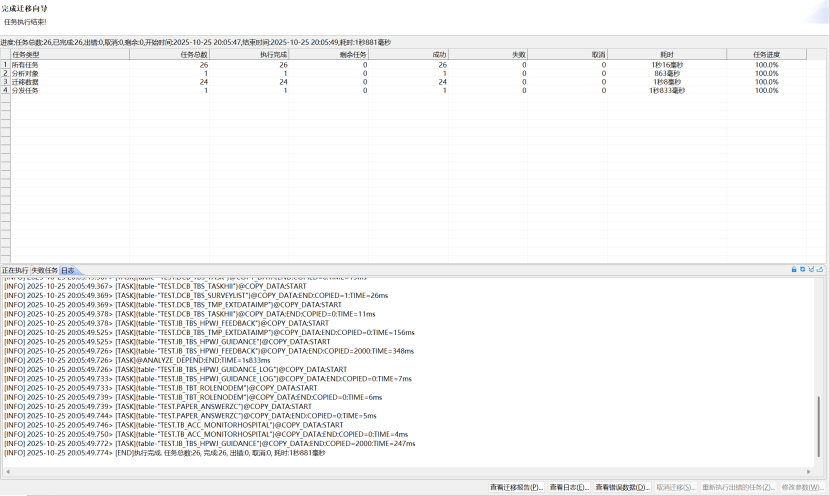Image resolution: width=830 pixels, height=496 pixels.
Task: Click the 失败 column header
Action: tap(488, 55)
